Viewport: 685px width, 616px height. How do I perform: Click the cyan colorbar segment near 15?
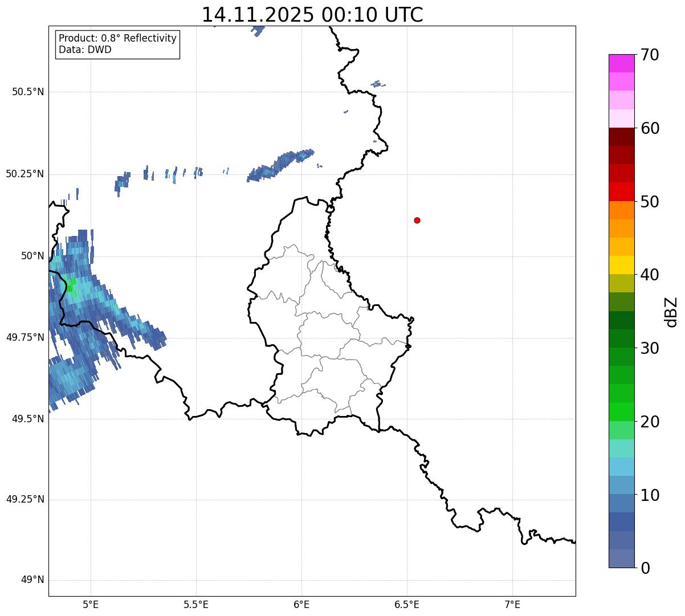[621, 467]
